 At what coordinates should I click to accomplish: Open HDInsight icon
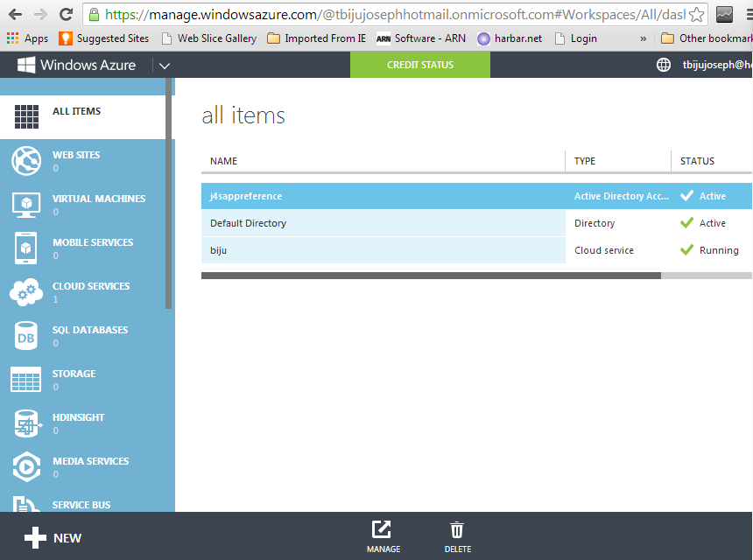pyautogui.click(x=27, y=423)
